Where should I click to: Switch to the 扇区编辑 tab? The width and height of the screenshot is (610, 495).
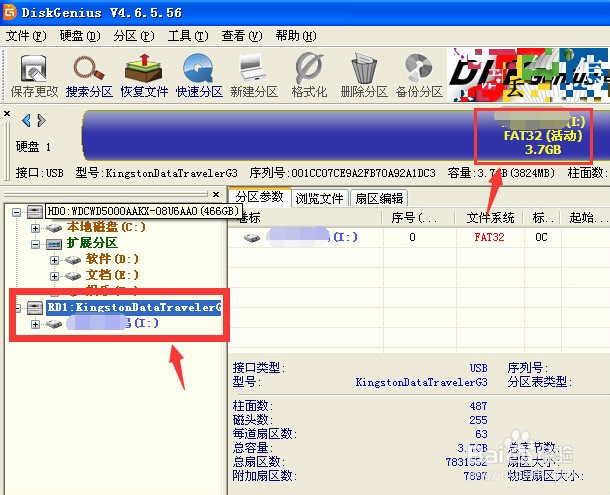[379, 198]
